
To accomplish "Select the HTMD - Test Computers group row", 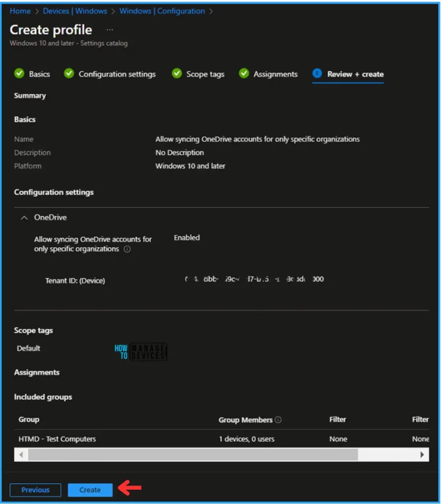I will (x=221, y=439).
